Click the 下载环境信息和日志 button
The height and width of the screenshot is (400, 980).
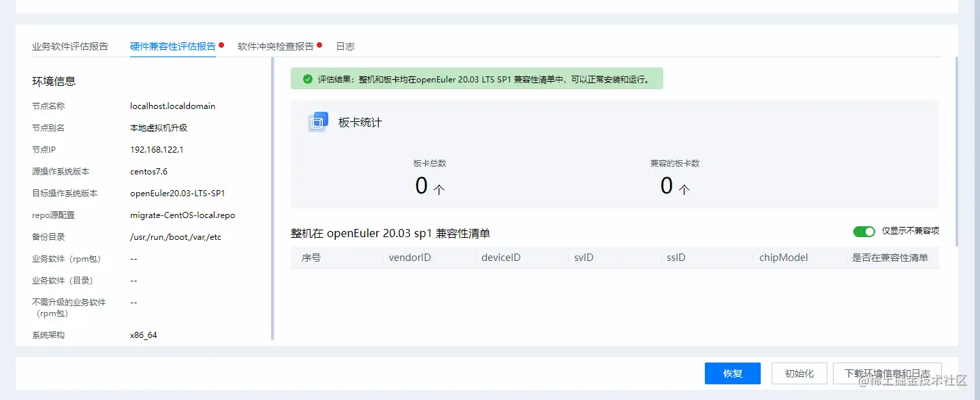887,373
